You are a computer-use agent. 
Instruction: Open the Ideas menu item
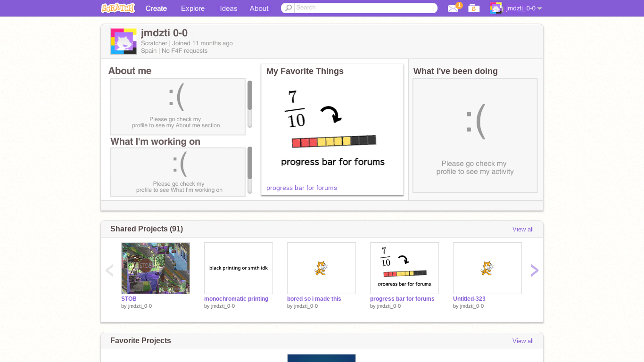pyautogui.click(x=229, y=8)
